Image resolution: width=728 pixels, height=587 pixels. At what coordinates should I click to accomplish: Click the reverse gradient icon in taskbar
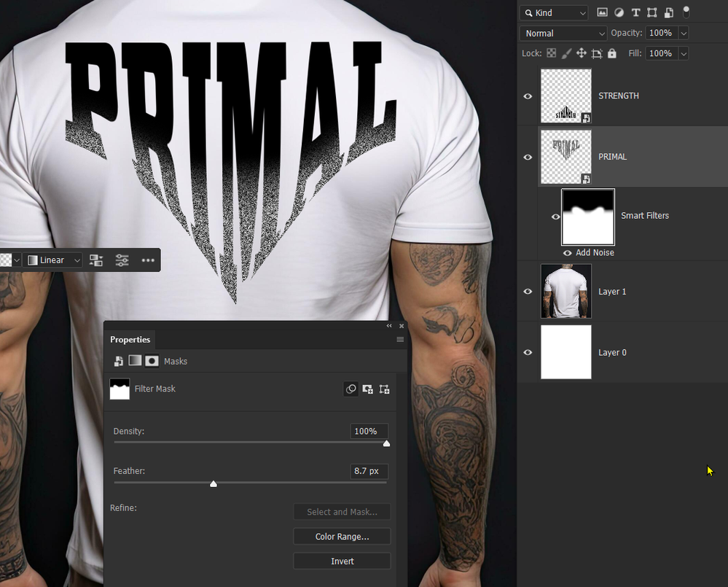[x=96, y=260]
